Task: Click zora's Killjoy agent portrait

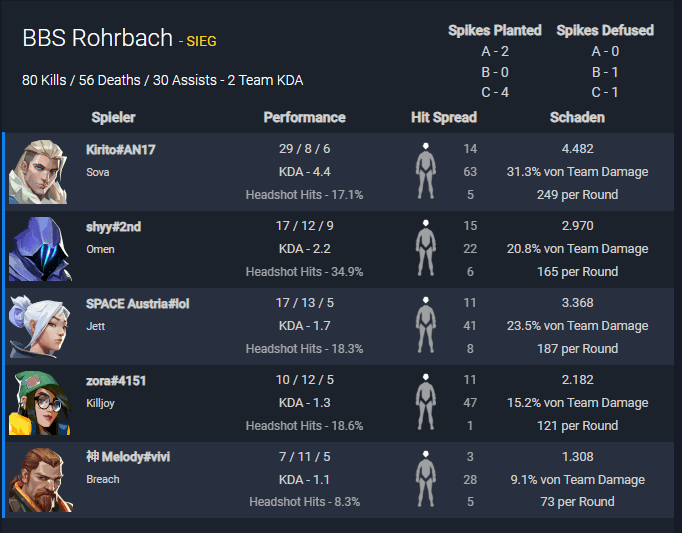Action: click(40, 403)
